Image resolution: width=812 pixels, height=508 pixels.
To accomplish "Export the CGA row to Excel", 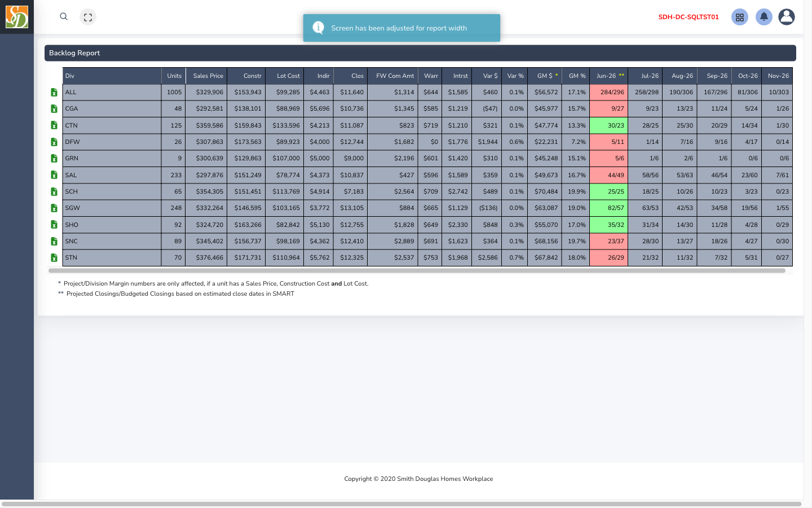I will [x=54, y=108].
